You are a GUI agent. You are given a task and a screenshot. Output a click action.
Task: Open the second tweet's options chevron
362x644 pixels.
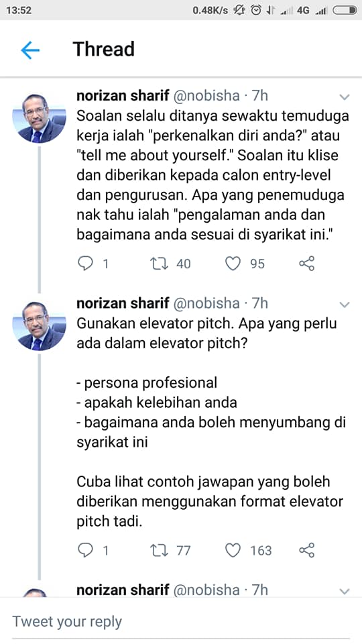tap(345, 305)
